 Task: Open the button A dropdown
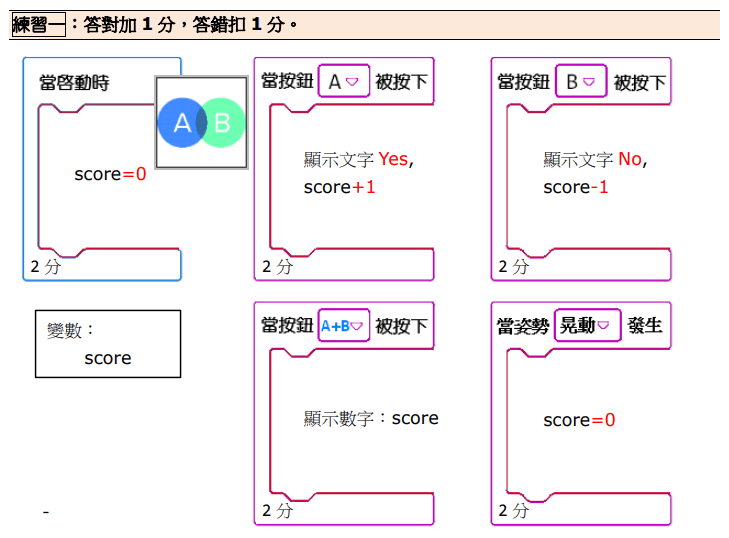click(343, 82)
